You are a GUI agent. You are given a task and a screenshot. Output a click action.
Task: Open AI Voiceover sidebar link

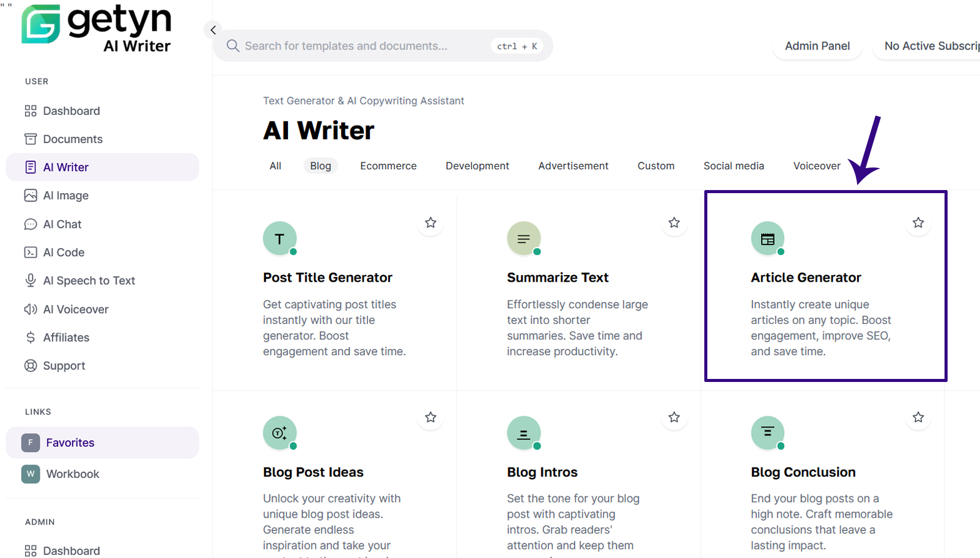click(x=76, y=309)
